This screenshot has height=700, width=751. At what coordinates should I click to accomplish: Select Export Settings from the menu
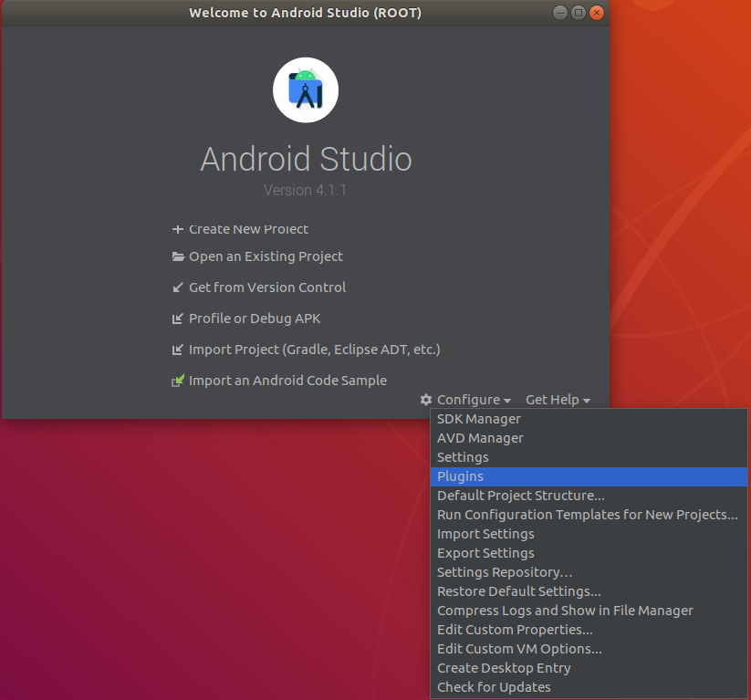[x=589, y=553]
